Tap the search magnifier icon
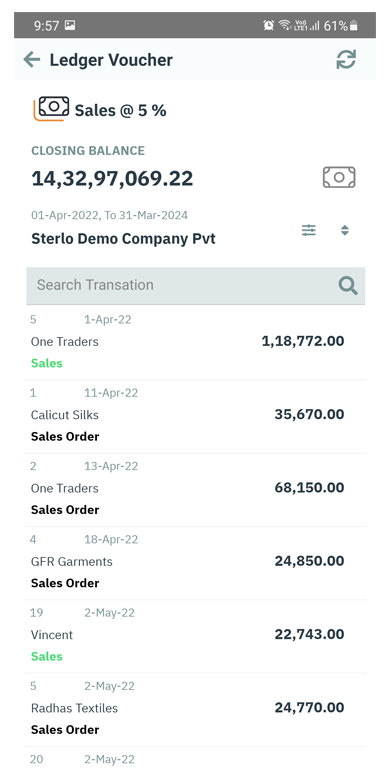Image resolution: width=392 pixels, height=784 pixels. pyautogui.click(x=348, y=286)
